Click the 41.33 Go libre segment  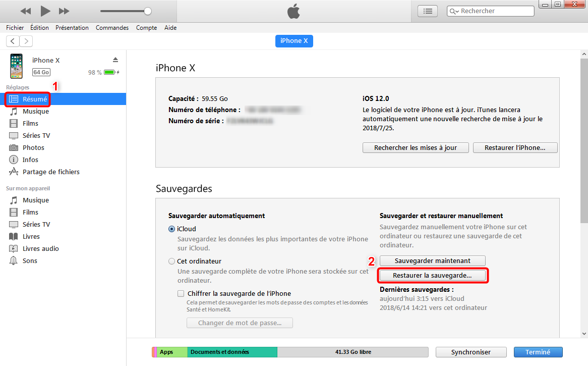click(353, 352)
